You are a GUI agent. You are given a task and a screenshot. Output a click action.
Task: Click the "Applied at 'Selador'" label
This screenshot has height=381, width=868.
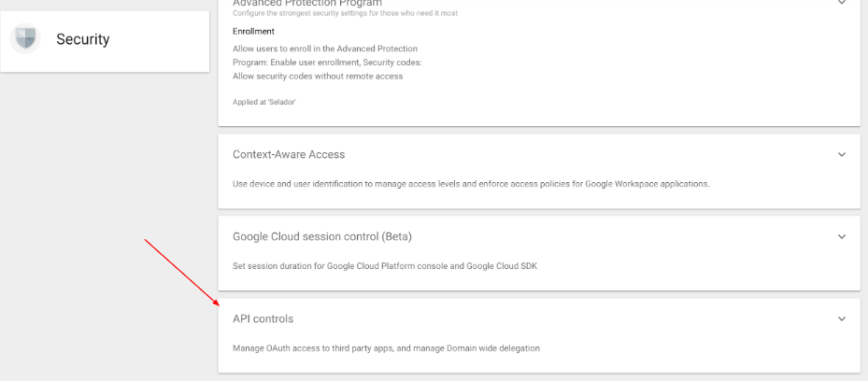tap(263, 102)
